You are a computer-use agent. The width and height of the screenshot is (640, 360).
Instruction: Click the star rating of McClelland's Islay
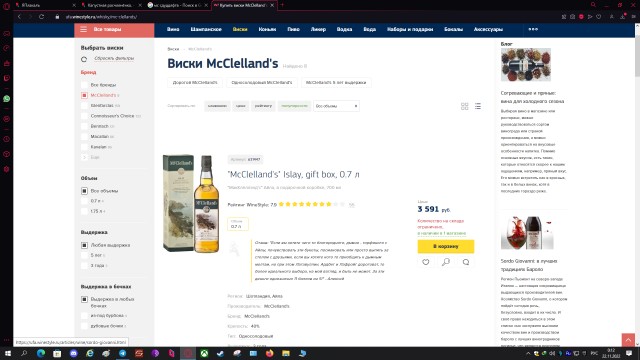[312, 204]
